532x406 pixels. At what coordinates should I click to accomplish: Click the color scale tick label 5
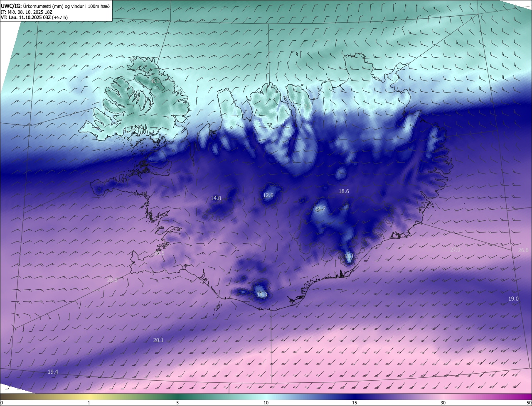pos(177,403)
